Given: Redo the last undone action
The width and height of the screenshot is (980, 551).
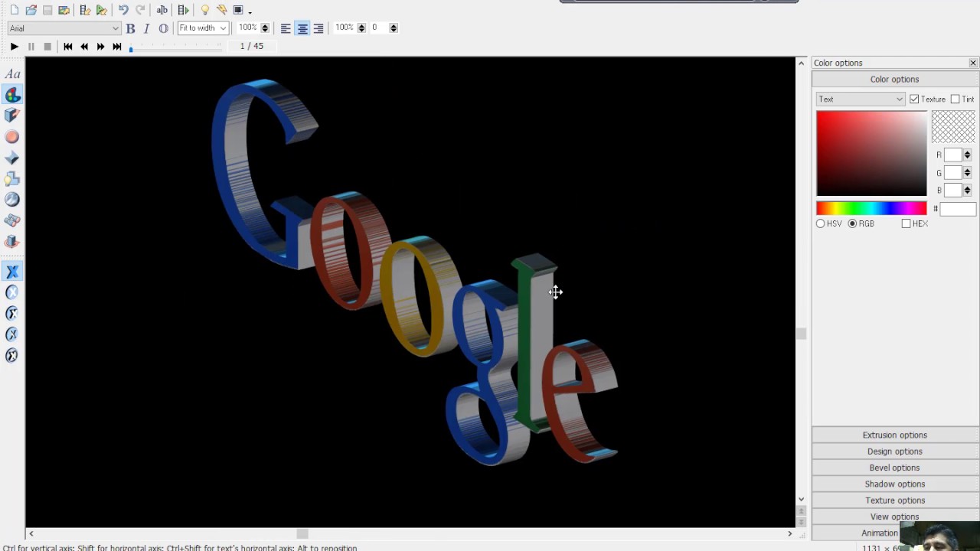Looking at the screenshot, I should 141,10.
